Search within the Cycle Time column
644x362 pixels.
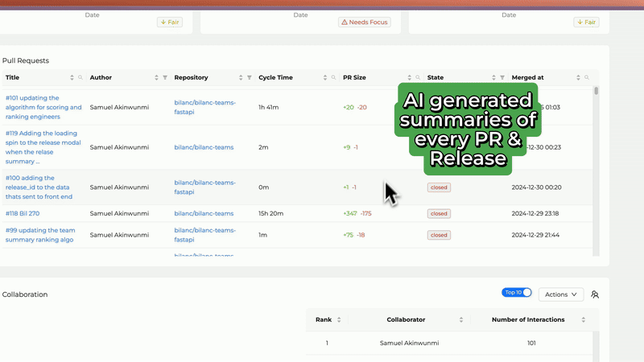[333, 77]
